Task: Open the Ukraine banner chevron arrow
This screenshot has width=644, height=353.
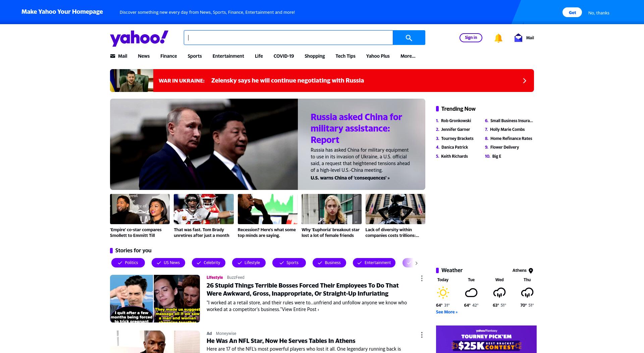Action: [525, 81]
